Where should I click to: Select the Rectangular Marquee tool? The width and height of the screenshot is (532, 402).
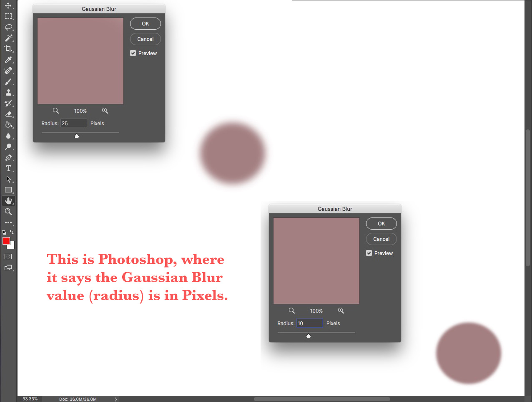tap(8, 16)
